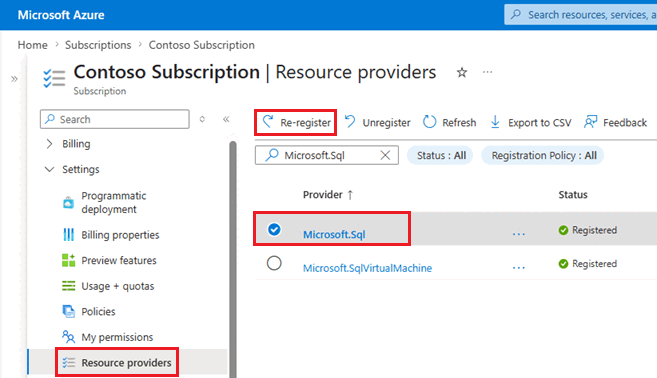Click the sidebar vertical scrollbar
Viewport: 657px width, 378px height.
pyautogui.click(x=233, y=259)
